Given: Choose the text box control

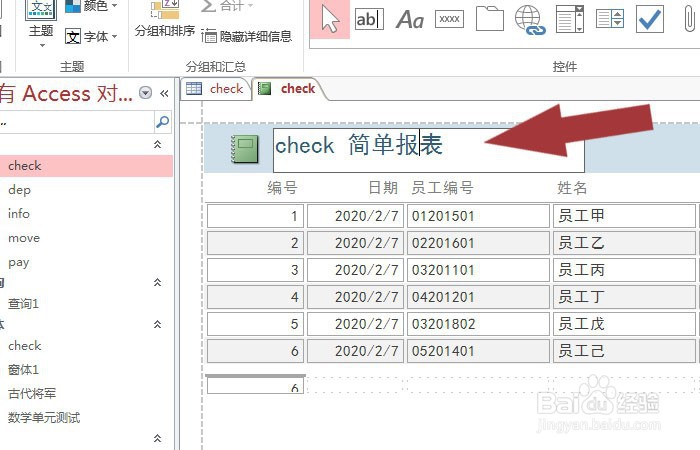Looking at the screenshot, I should [x=369, y=19].
